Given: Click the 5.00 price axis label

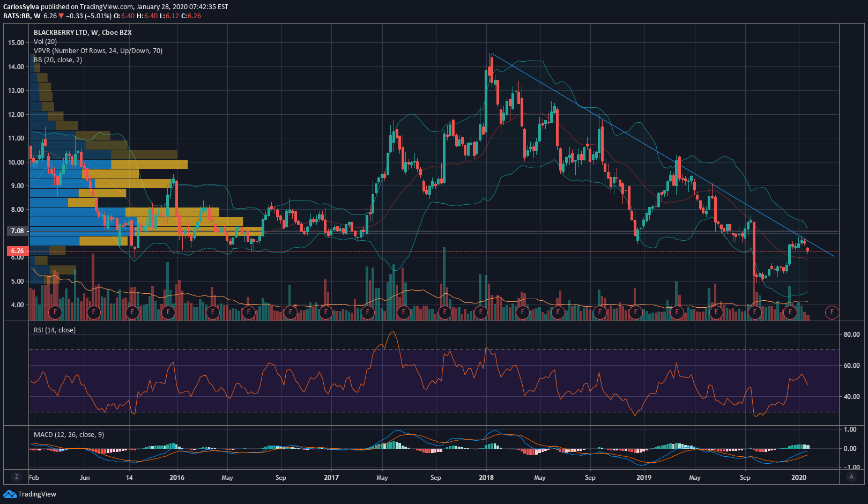Looking at the screenshot, I should [x=18, y=281].
